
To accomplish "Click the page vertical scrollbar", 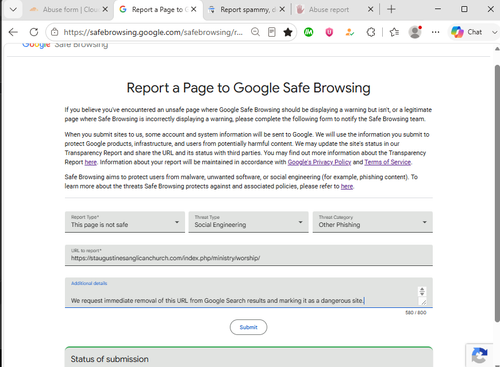I will (x=497, y=193).
